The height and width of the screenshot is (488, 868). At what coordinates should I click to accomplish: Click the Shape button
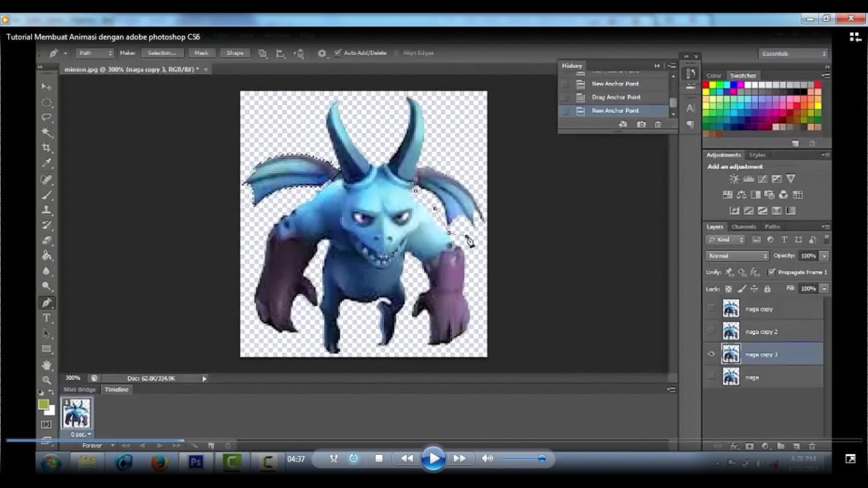[x=235, y=53]
